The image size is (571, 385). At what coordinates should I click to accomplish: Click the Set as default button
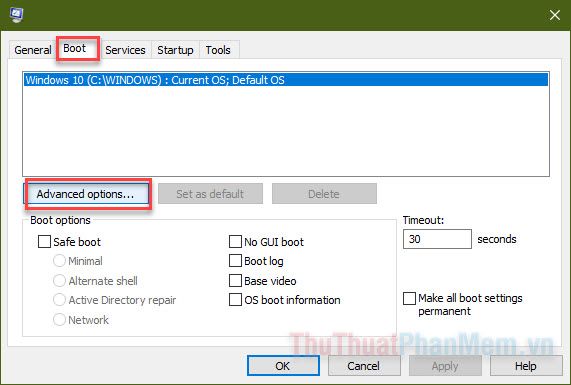point(210,194)
